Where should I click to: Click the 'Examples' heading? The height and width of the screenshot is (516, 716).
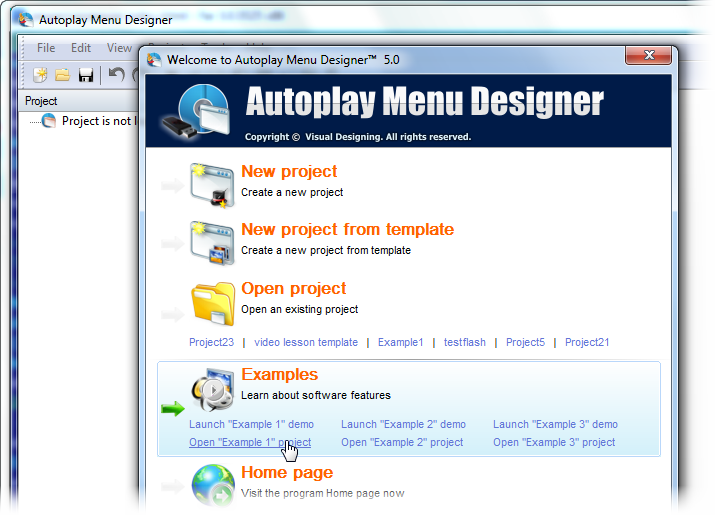279,374
